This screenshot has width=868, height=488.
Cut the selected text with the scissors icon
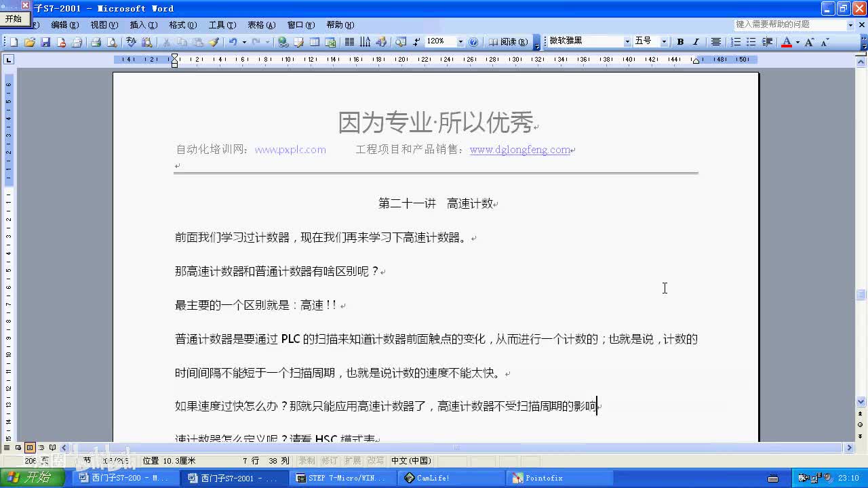click(166, 42)
